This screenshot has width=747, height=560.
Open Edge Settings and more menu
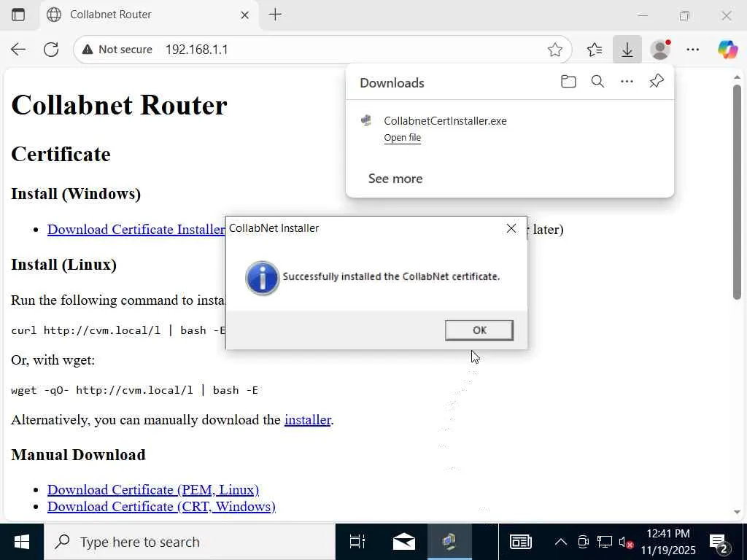(693, 50)
